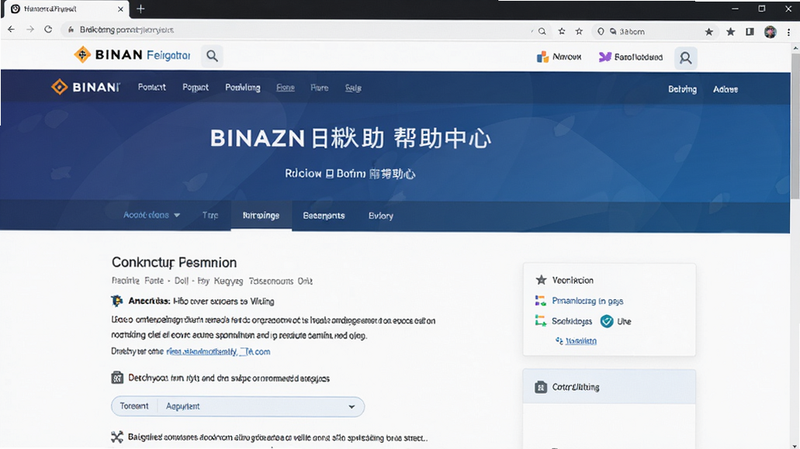Minimize the browser window

(x=735, y=9)
